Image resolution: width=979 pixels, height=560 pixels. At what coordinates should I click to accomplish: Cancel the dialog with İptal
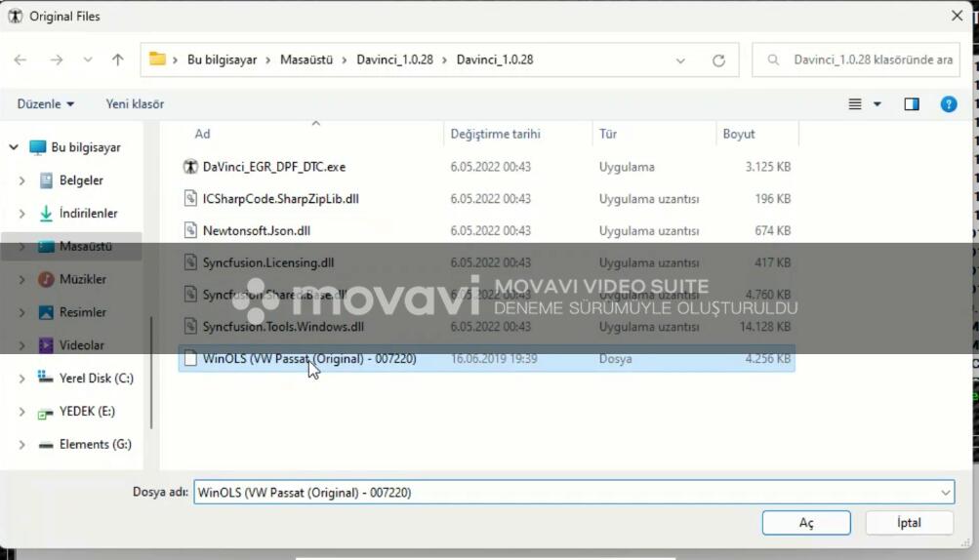pos(909,523)
